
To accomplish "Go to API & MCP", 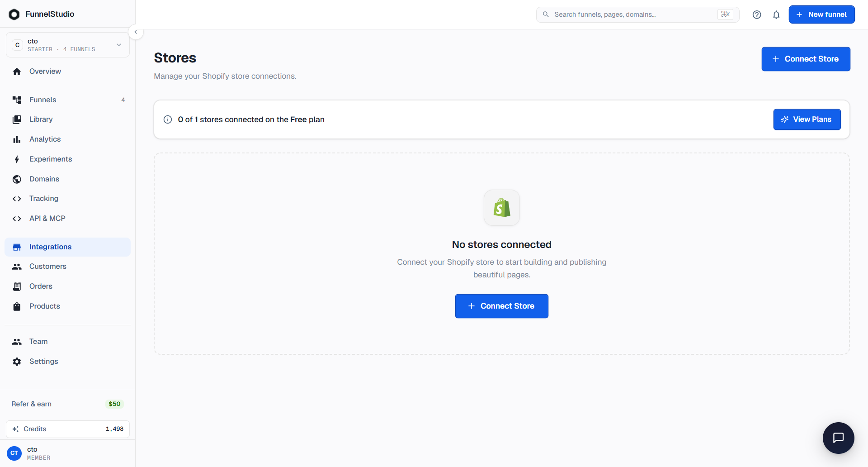I will (x=68, y=219).
